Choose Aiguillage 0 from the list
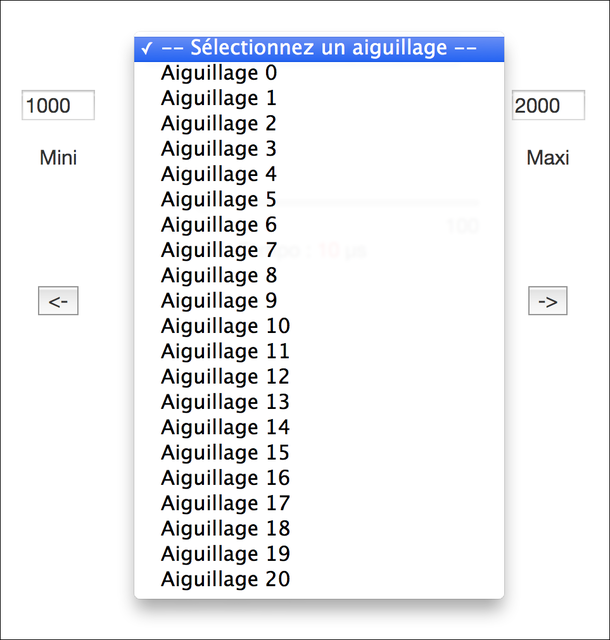The height and width of the screenshot is (640, 610). pyautogui.click(x=319, y=73)
